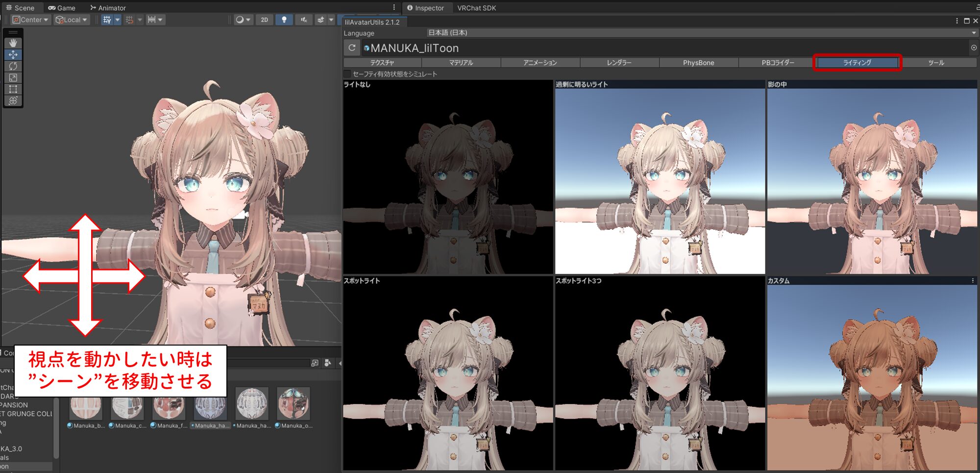Switch to the Game tab
This screenshot has width=980, height=473.
coord(62,8)
